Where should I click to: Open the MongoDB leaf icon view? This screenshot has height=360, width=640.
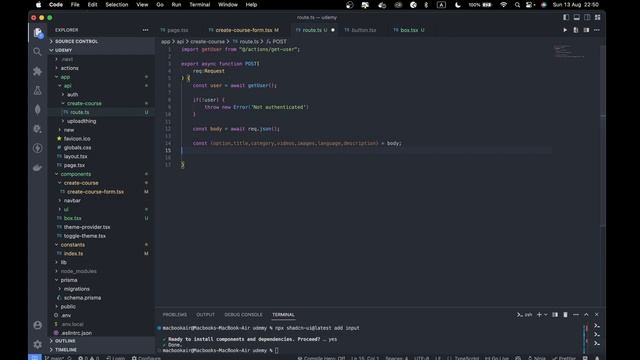(x=38, y=109)
